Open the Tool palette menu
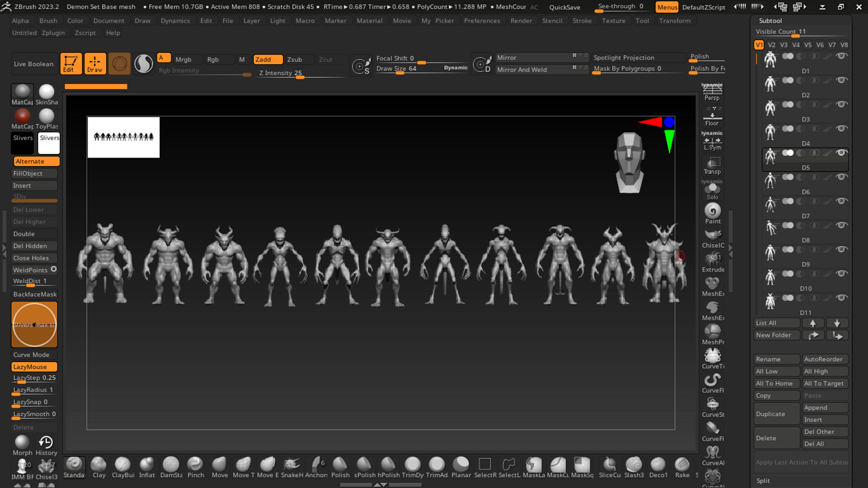868x488 pixels. click(x=642, y=21)
